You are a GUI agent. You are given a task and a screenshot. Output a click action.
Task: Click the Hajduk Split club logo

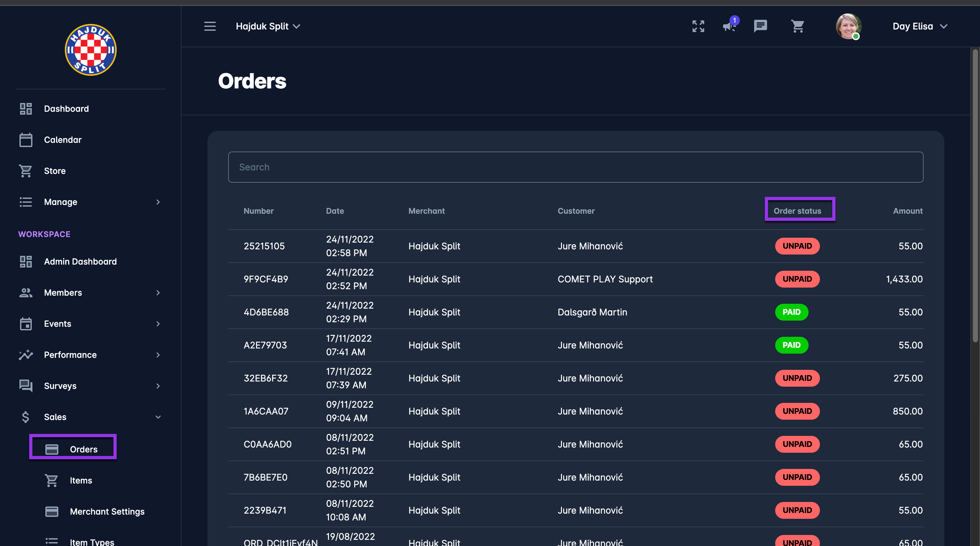coord(90,50)
